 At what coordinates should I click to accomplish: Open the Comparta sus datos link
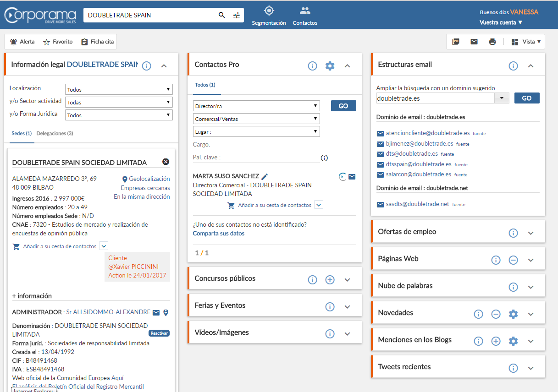tap(219, 234)
